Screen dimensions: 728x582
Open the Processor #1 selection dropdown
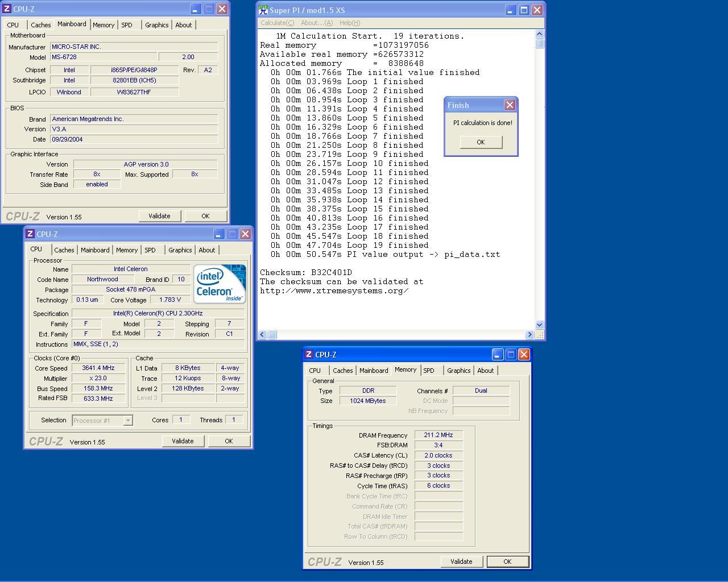point(128,421)
